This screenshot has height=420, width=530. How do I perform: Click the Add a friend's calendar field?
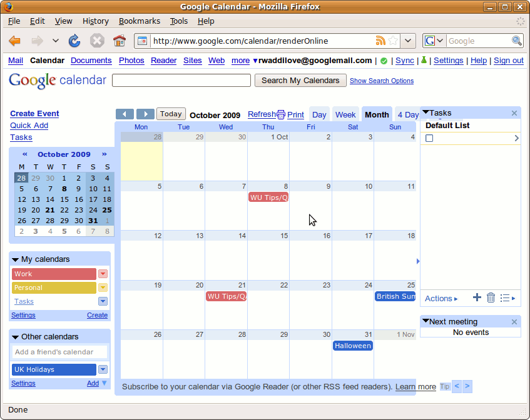59,352
